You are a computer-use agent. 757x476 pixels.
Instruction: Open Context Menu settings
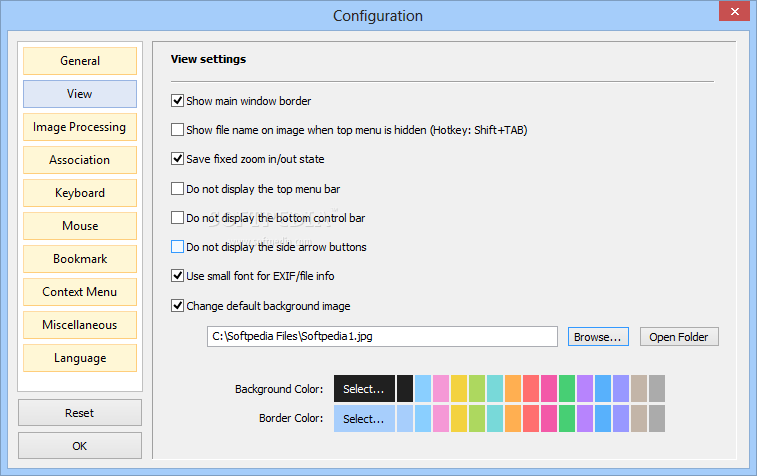click(x=80, y=292)
